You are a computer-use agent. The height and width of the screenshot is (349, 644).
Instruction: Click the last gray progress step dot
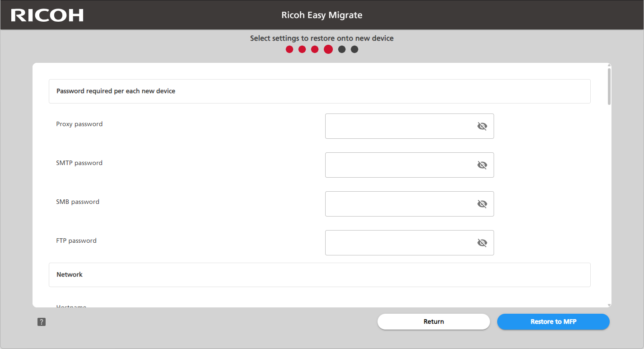(x=355, y=49)
